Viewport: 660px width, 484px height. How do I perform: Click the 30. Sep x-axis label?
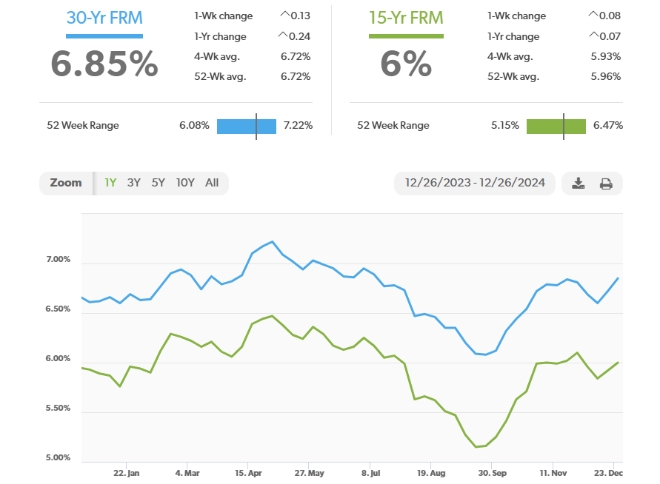(490, 473)
